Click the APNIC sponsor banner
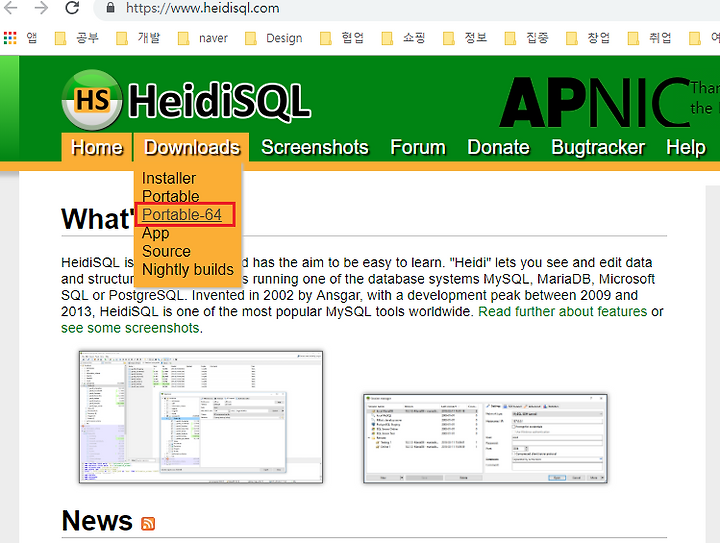Viewport: 720px width, 543px height. tap(595, 102)
